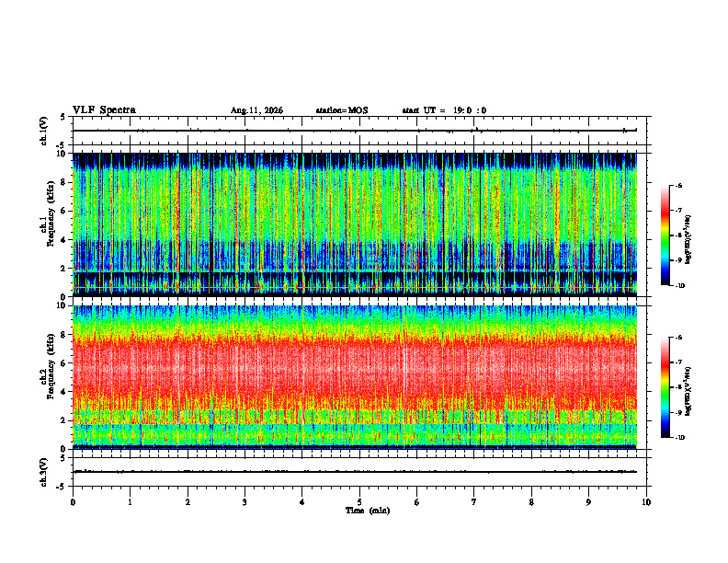Image resolution: width=728 pixels, height=563 pixels.
Task: Click the "station=MOS" header label
Action: [342, 110]
